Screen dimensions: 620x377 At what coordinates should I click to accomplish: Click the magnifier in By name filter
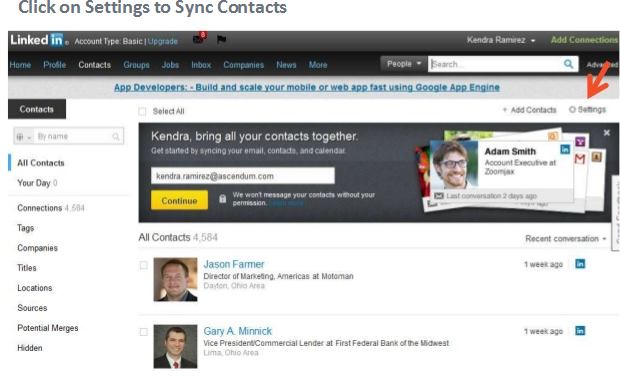115,136
